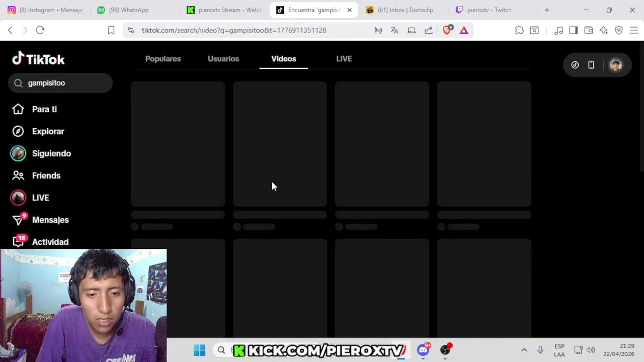Image resolution: width=644 pixels, height=362 pixels.
Task: Open the Discord taskbar icon
Action: [423, 350]
